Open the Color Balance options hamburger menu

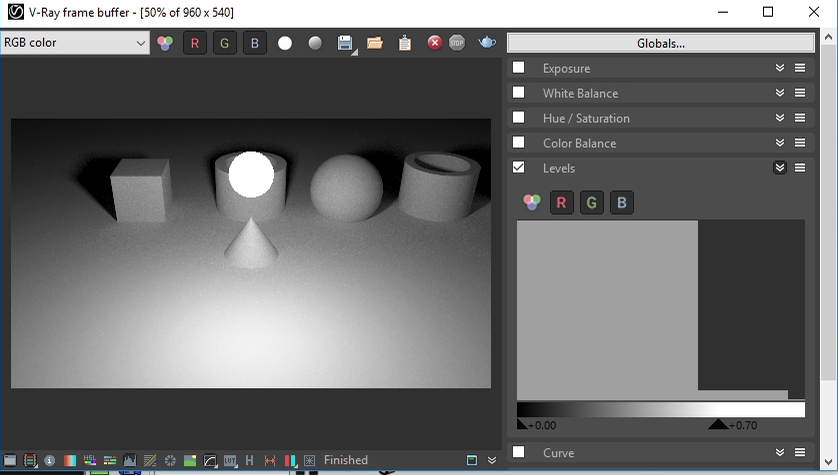point(800,143)
